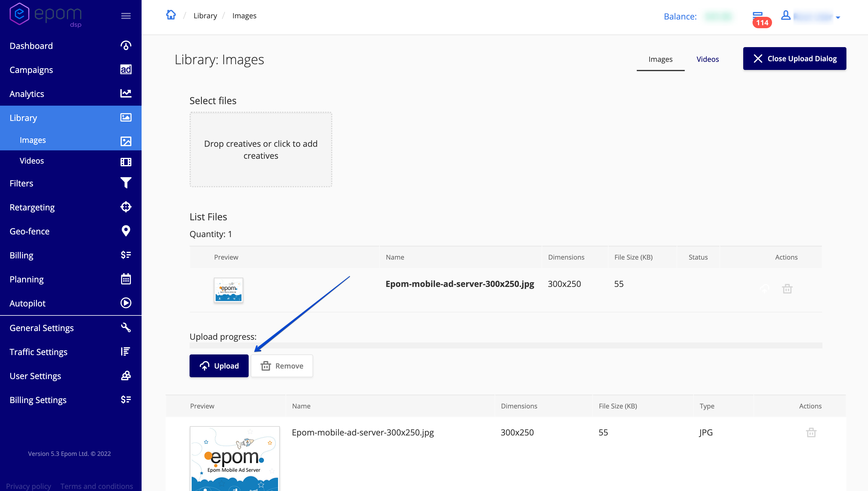Switch to the Videos tab
Viewport: 868px width, 491px height.
pyautogui.click(x=707, y=59)
